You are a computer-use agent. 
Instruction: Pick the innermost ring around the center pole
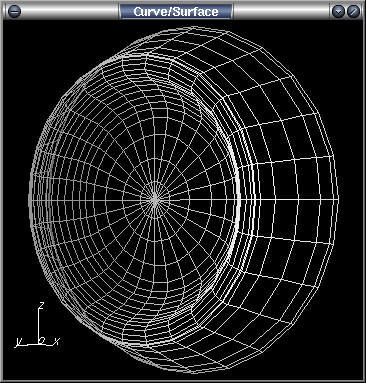[x=155, y=200]
